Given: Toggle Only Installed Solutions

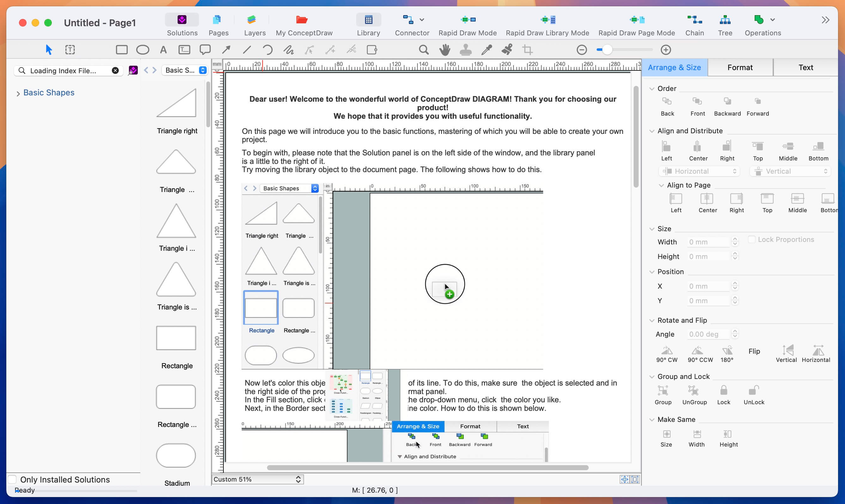Looking at the screenshot, I should (12, 479).
